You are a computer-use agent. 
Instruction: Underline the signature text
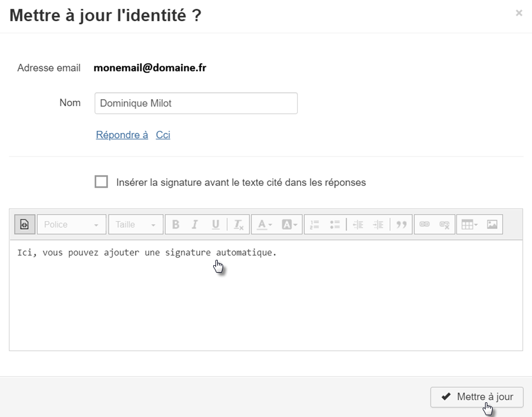coord(216,225)
